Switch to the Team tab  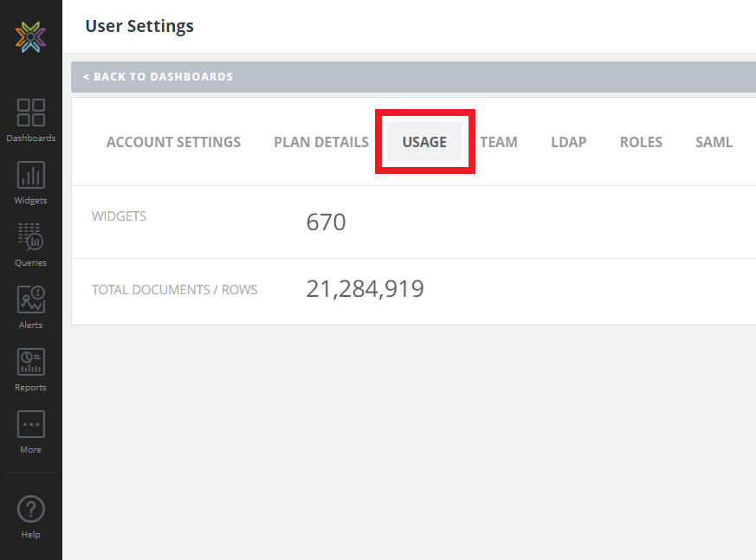tap(499, 142)
